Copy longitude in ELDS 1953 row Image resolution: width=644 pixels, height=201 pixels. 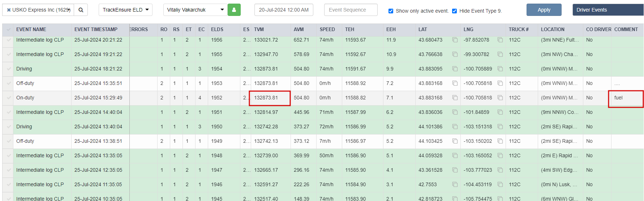point(500,83)
